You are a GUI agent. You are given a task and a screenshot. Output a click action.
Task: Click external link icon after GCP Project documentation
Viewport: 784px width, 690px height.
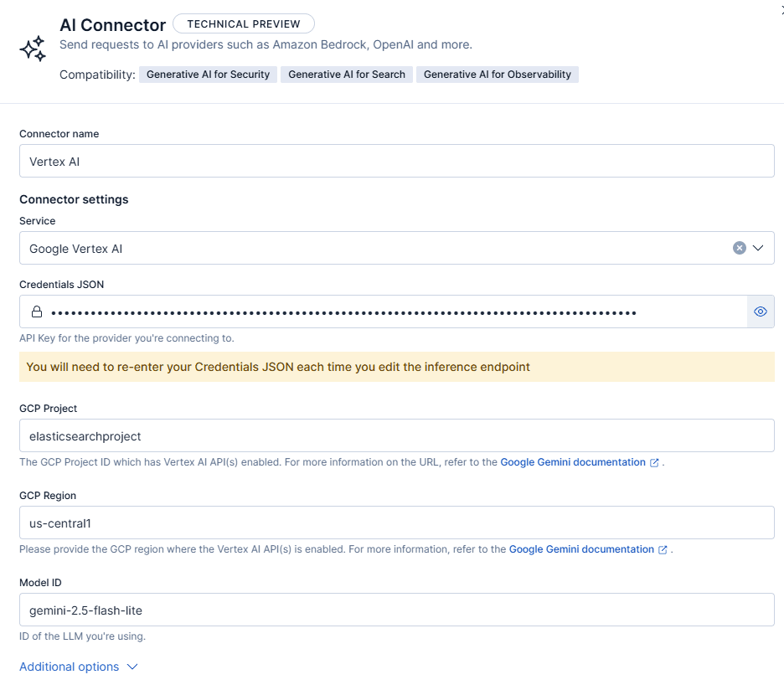(x=654, y=462)
